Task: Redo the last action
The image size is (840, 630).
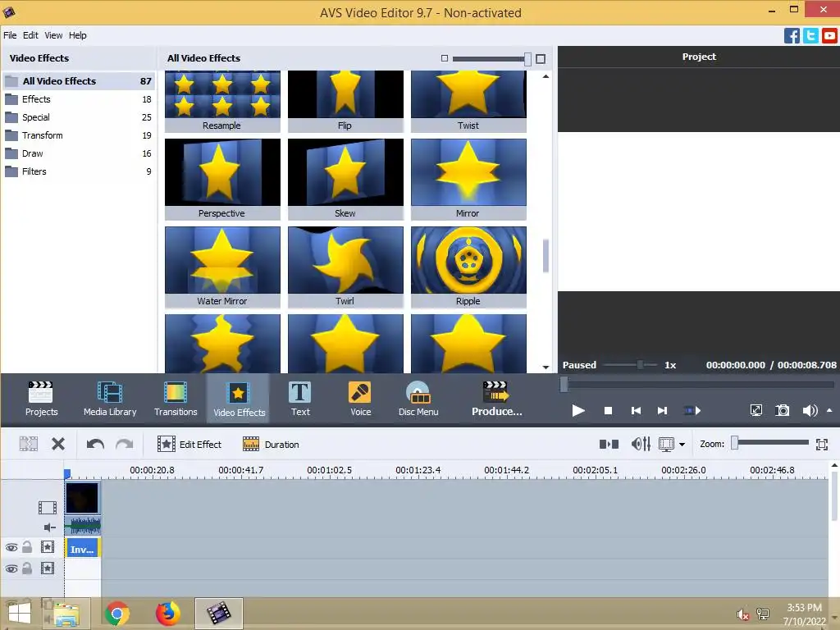Action: pyautogui.click(x=125, y=444)
